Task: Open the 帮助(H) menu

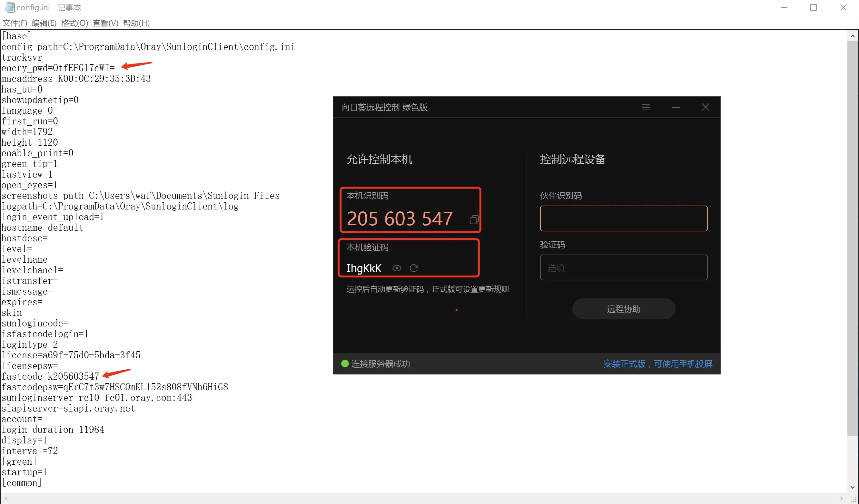Action: (136, 23)
